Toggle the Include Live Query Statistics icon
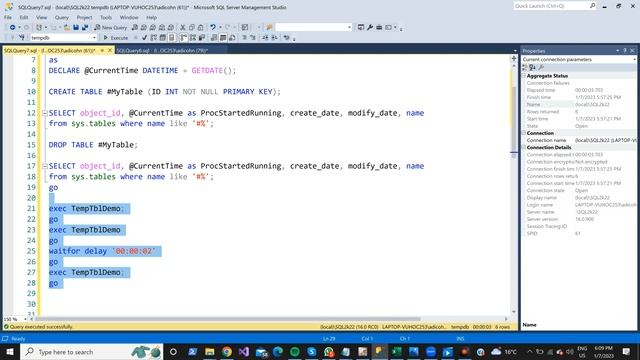Viewport: 640px width, 360px height. pos(193,38)
